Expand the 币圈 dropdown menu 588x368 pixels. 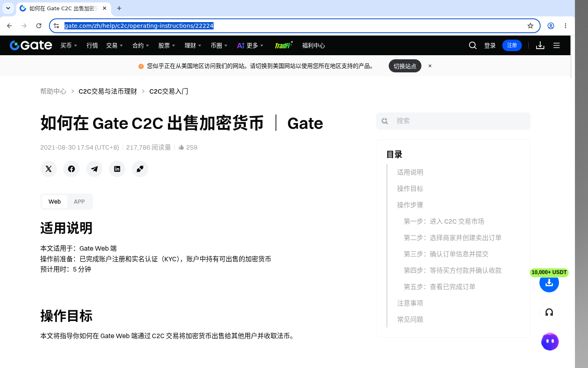point(219,45)
